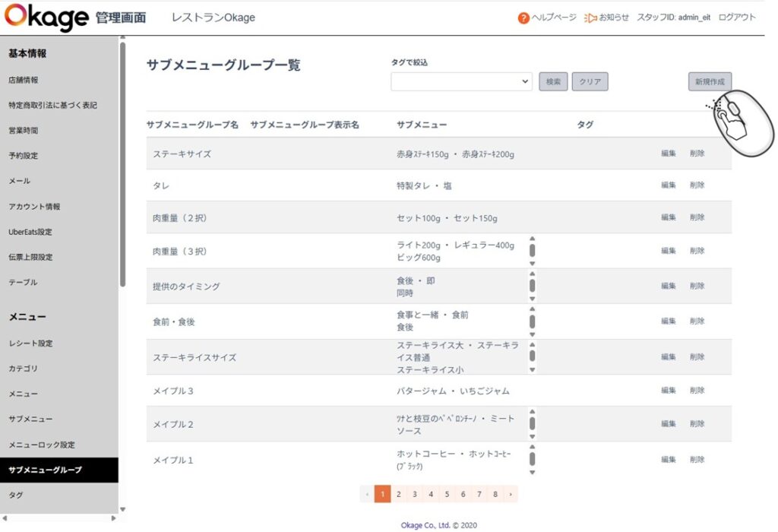Go to previous page arrow in pagination
778x532 pixels.
coord(368,494)
